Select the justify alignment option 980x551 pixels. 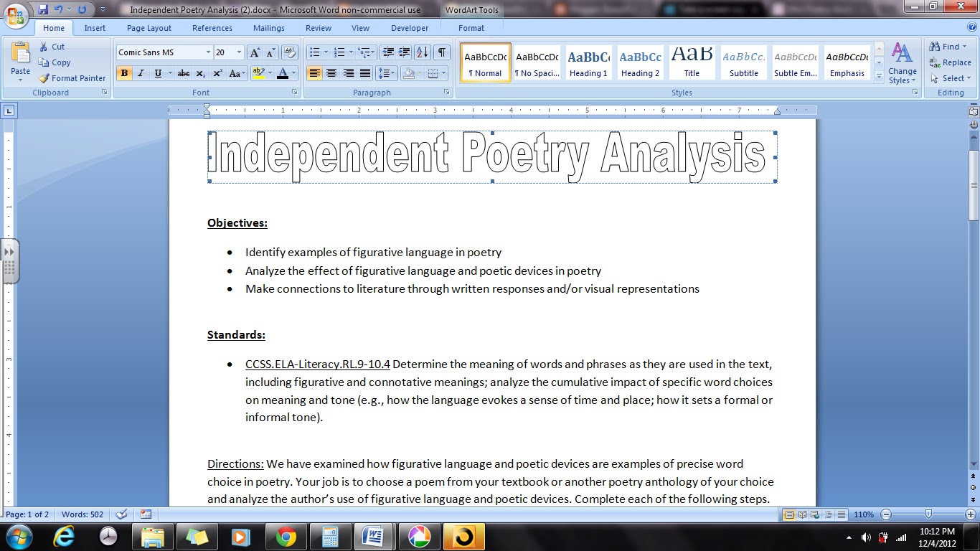tap(366, 72)
